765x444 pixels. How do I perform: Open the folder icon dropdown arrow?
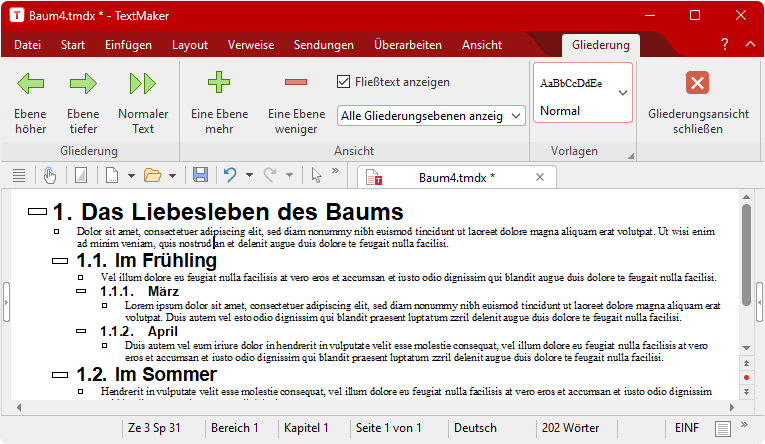click(x=174, y=176)
